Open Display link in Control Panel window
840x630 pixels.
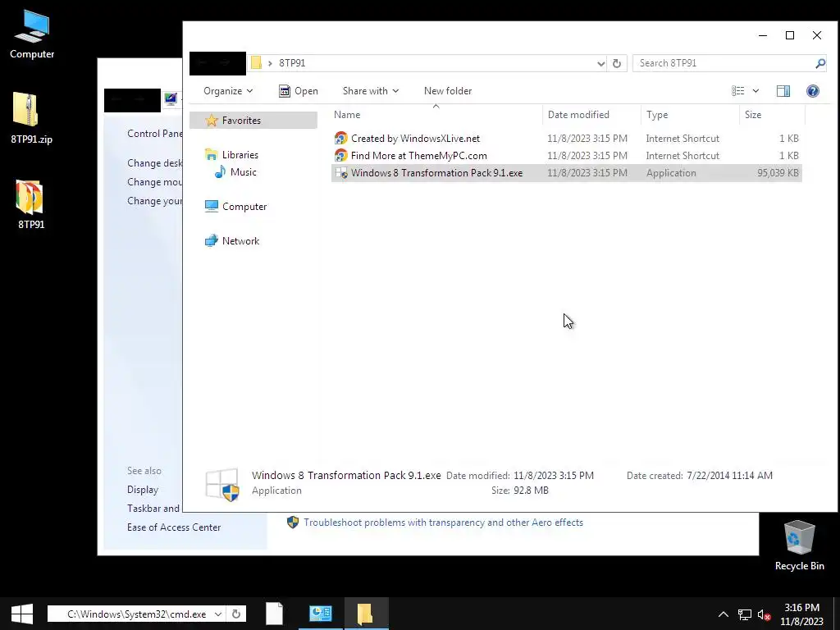click(143, 490)
